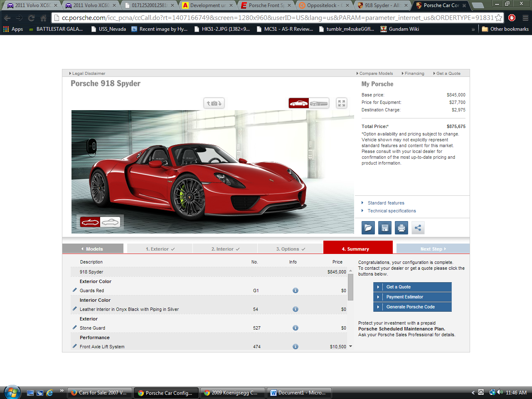The height and width of the screenshot is (399, 532).
Task: Open saved configuration folder icon
Action: tap(368, 228)
